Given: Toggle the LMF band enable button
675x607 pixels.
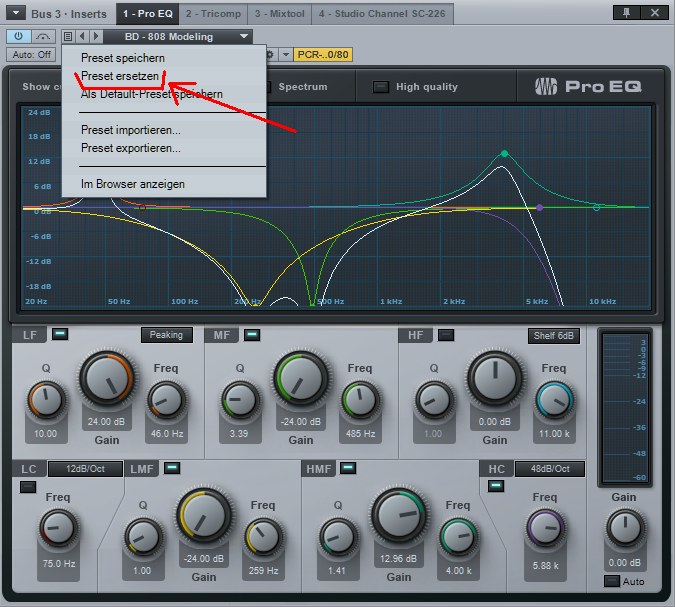Looking at the screenshot, I should pyautogui.click(x=172, y=468).
